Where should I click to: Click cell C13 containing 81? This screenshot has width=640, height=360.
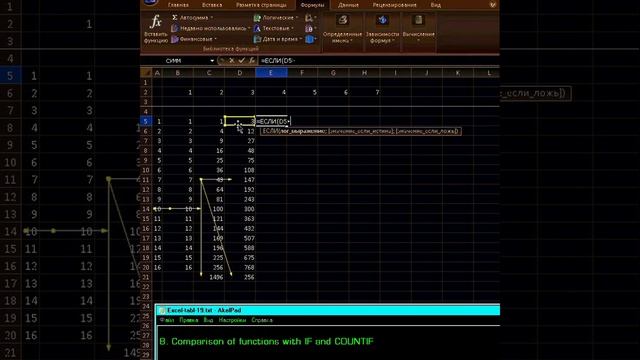point(209,199)
